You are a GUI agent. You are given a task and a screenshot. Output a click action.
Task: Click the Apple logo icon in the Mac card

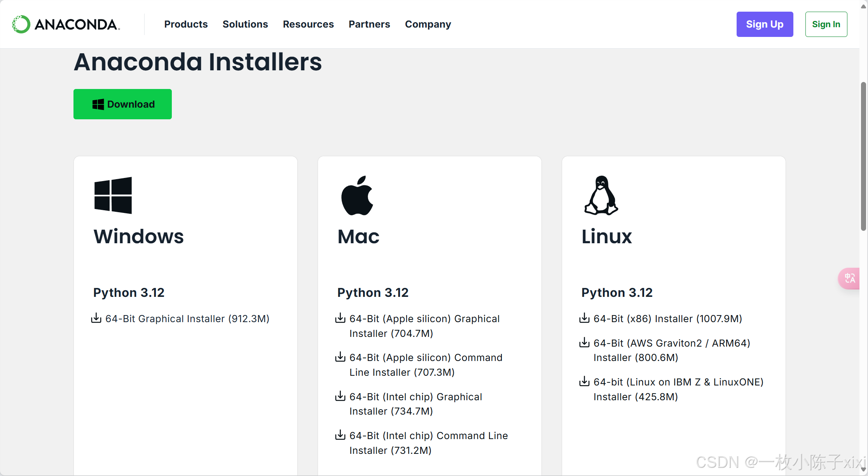(x=357, y=195)
